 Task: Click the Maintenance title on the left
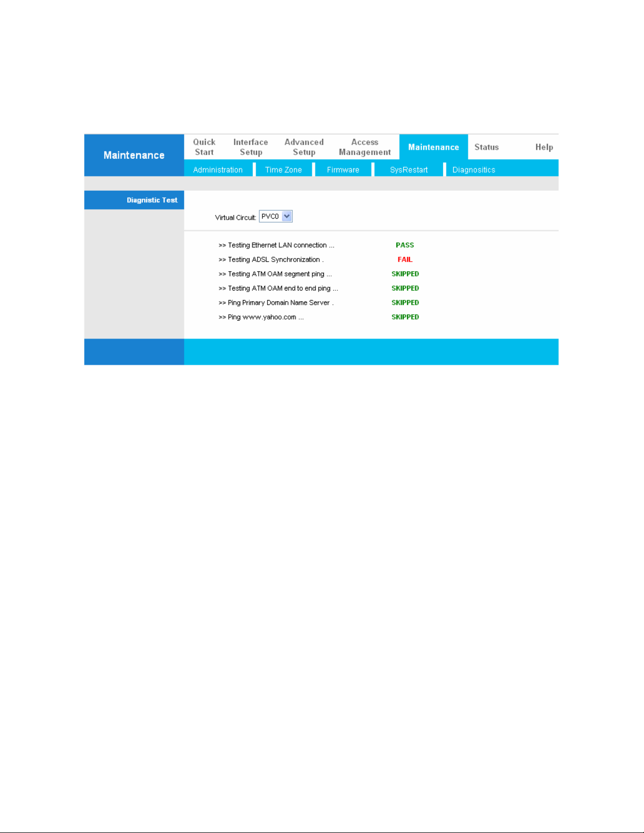click(134, 155)
